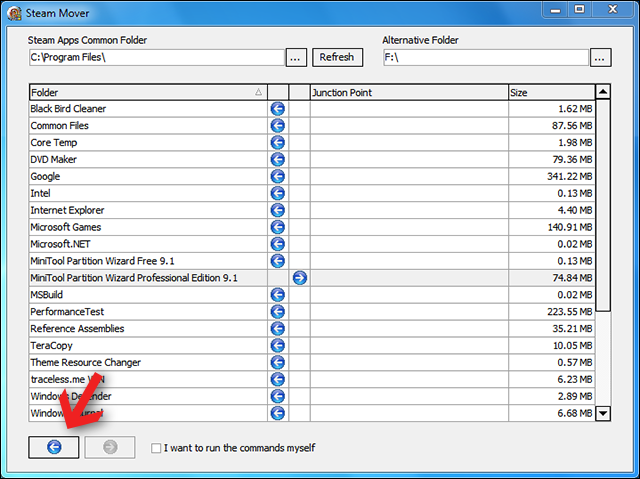Click the left arrow icon for DVD Maker
Image resolution: width=640 pixels, height=479 pixels.
coord(278,160)
